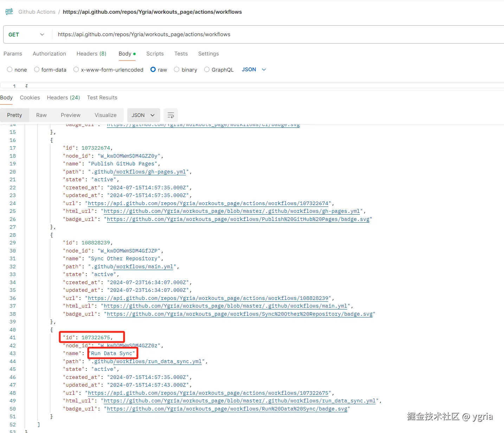The width and height of the screenshot is (504, 433).
Task: Toggle the word wrap icon in response toolbar
Action: tap(171, 115)
